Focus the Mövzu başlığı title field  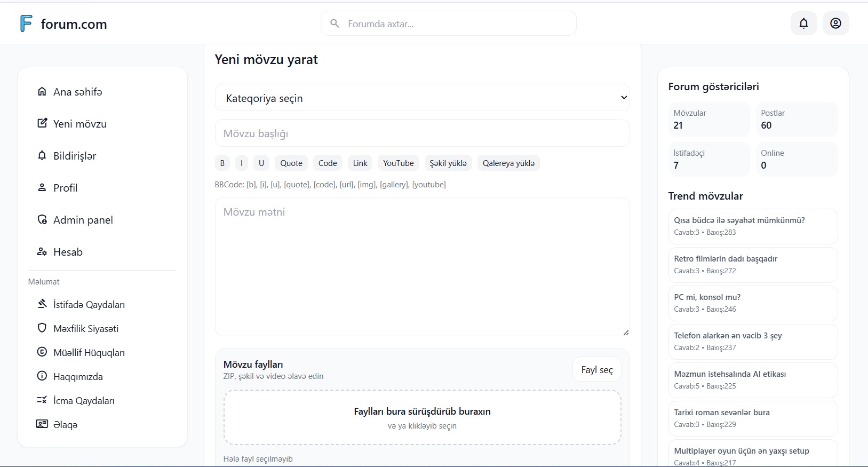point(422,133)
